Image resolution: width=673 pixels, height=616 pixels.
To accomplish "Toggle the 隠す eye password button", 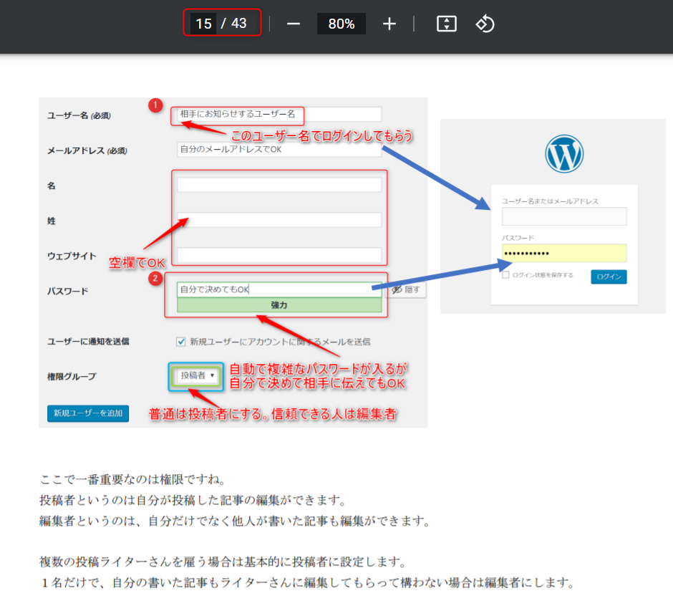I will pos(406,290).
